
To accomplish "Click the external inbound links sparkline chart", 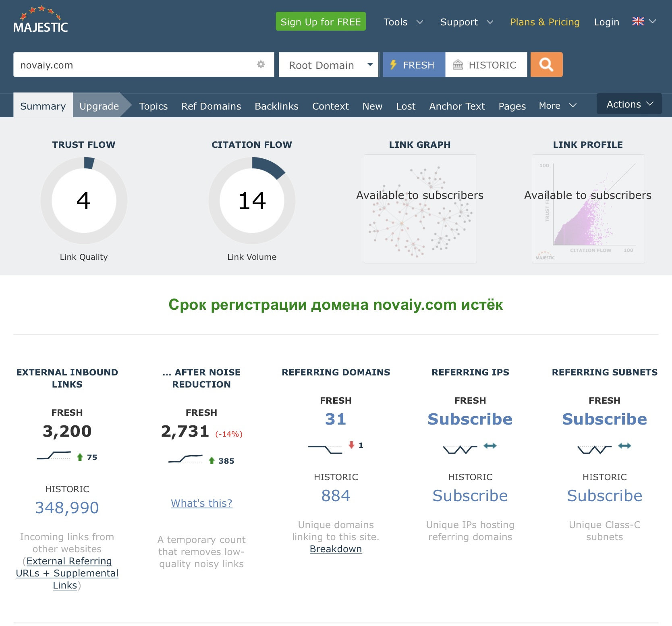I will point(54,456).
